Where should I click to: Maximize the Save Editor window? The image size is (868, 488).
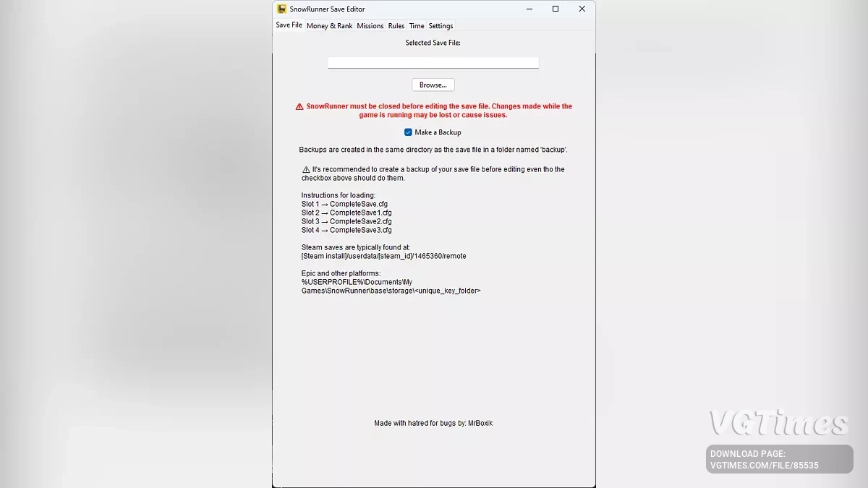click(556, 9)
